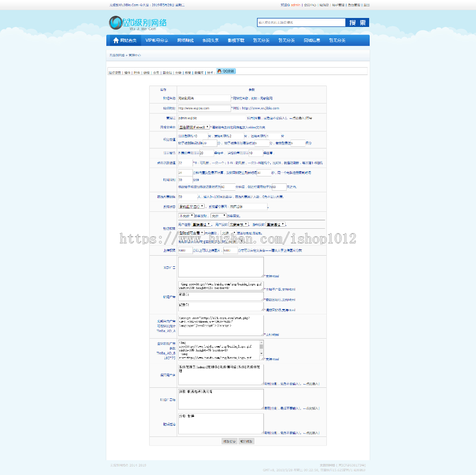Open the 数据库 admin submenu link
The height and width of the screenshot is (475, 476).
[199, 73]
